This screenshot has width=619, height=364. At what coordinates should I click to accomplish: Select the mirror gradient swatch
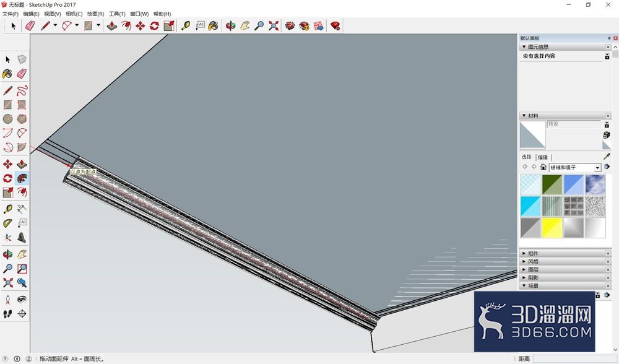pyautogui.click(x=574, y=228)
